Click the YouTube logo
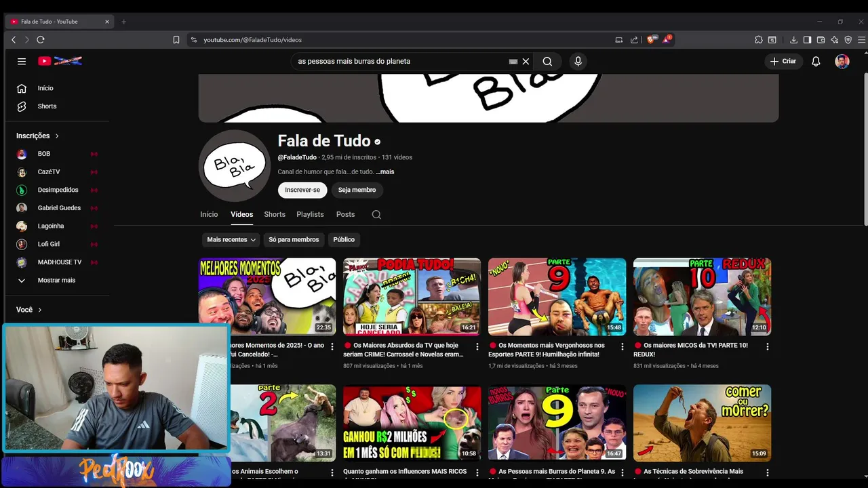 (x=60, y=61)
